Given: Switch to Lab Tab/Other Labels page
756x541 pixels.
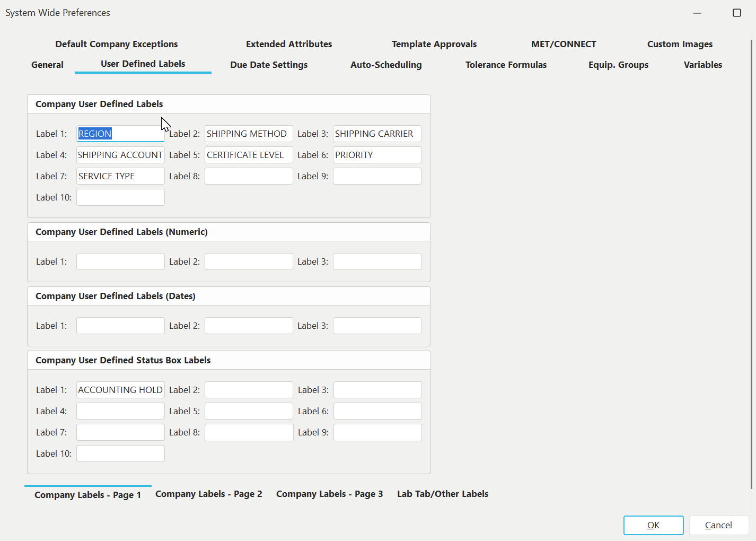Looking at the screenshot, I should click(443, 494).
